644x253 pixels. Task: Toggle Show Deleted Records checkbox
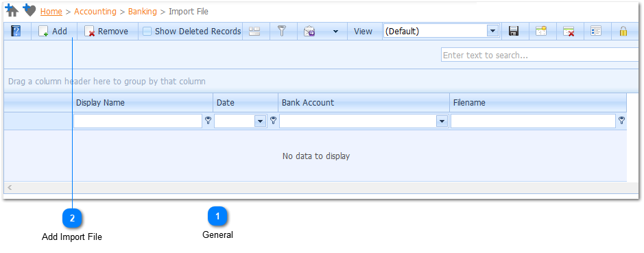pos(147,32)
